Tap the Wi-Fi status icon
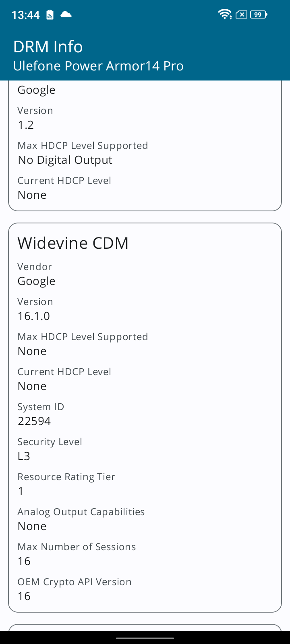This screenshot has width=290, height=644. [225, 14]
